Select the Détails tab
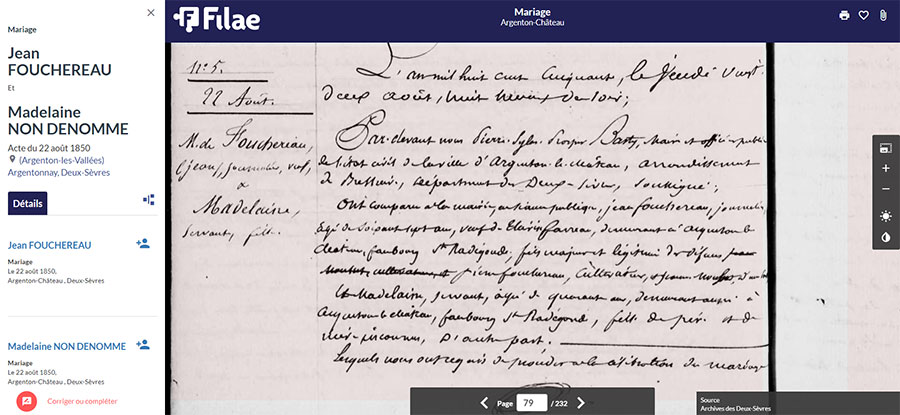 point(28,203)
